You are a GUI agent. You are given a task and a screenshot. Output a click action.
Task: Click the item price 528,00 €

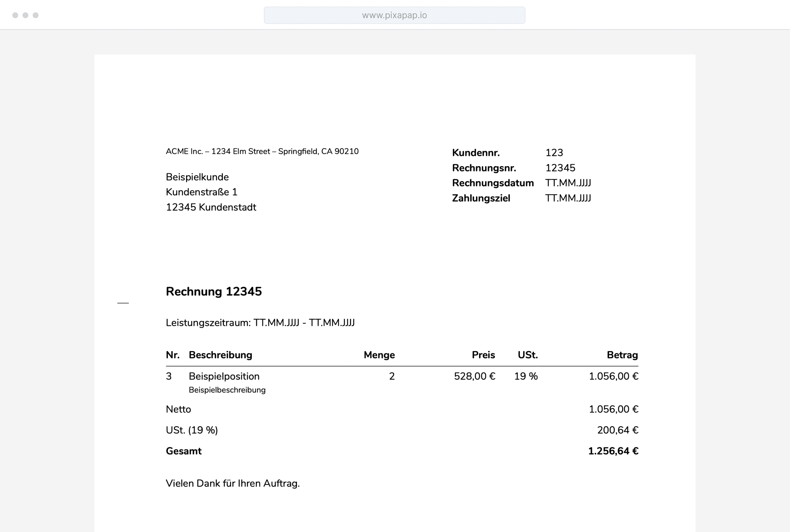coord(474,376)
